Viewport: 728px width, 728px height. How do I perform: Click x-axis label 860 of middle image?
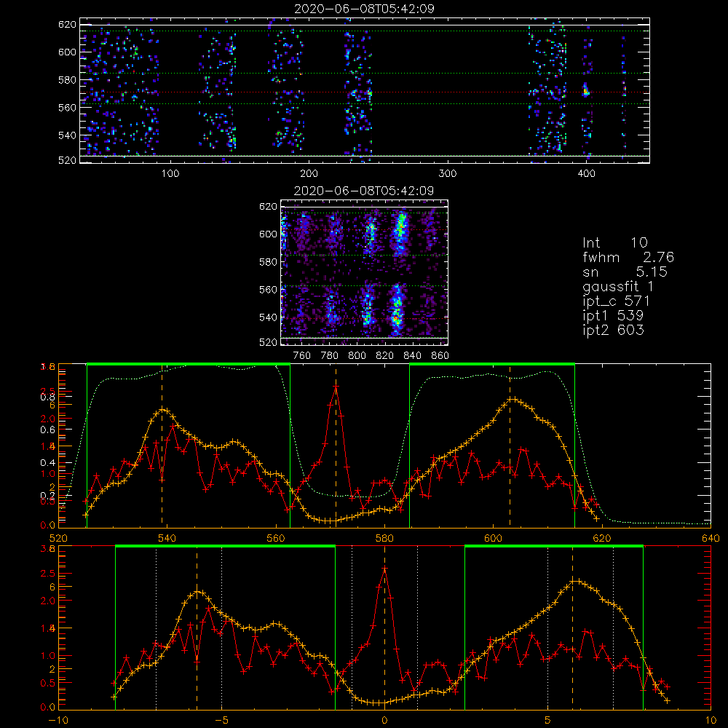coord(440,356)
